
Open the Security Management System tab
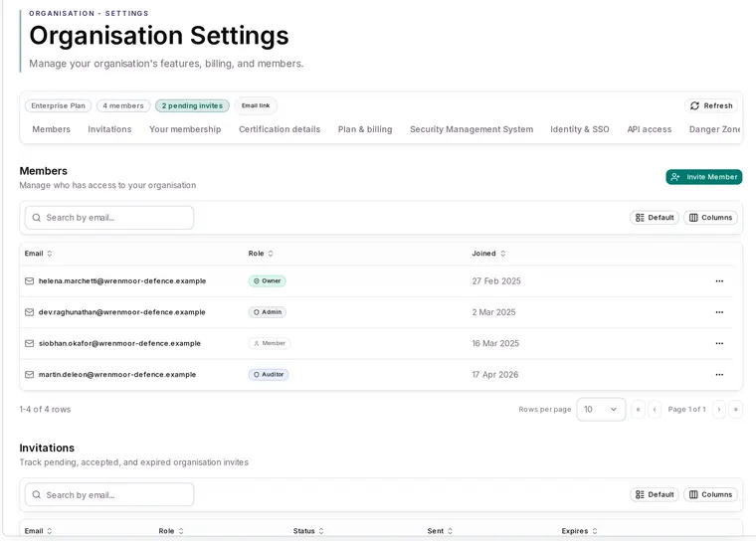click(x=472, y=129)
